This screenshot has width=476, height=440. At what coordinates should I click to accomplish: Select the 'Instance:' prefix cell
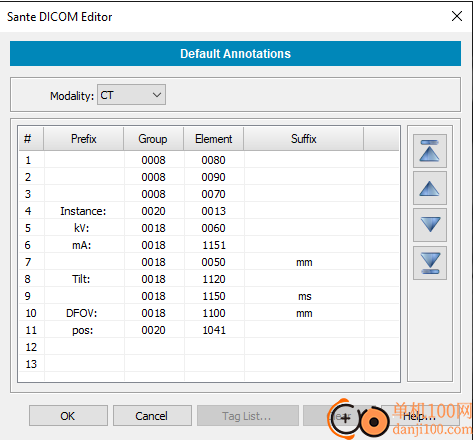(x=84, y=211)
